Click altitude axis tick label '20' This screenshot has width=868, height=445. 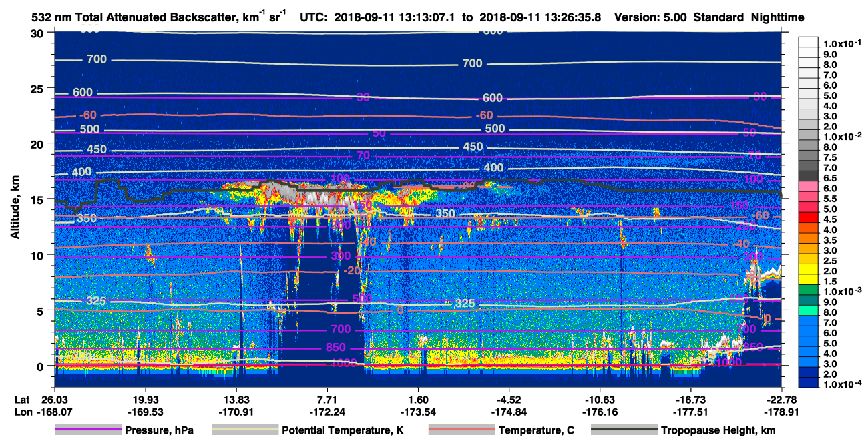(39, 144)
